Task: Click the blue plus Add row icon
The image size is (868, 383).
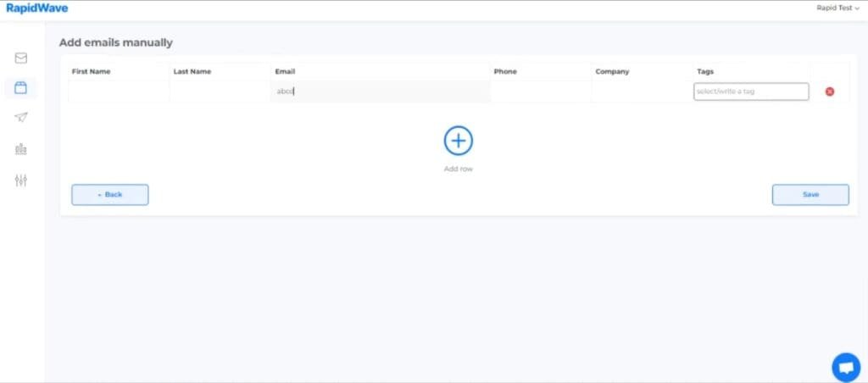Action: pos(459,141)
